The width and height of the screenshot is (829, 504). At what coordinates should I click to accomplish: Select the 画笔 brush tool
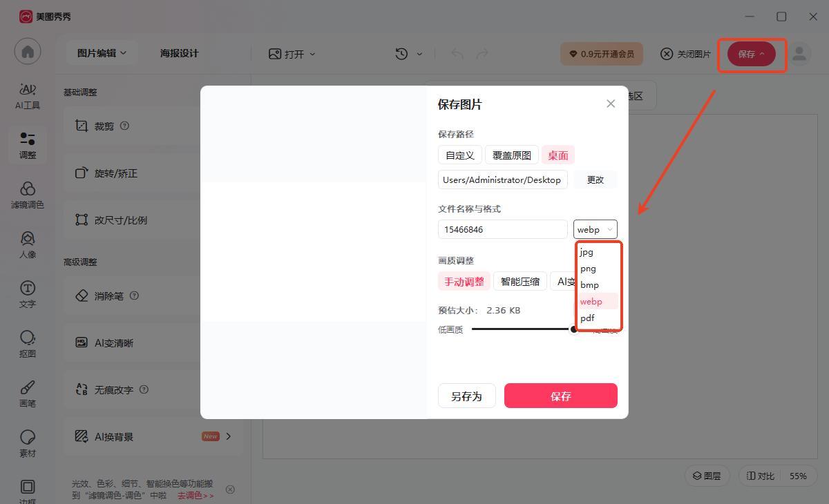[28, 394]
